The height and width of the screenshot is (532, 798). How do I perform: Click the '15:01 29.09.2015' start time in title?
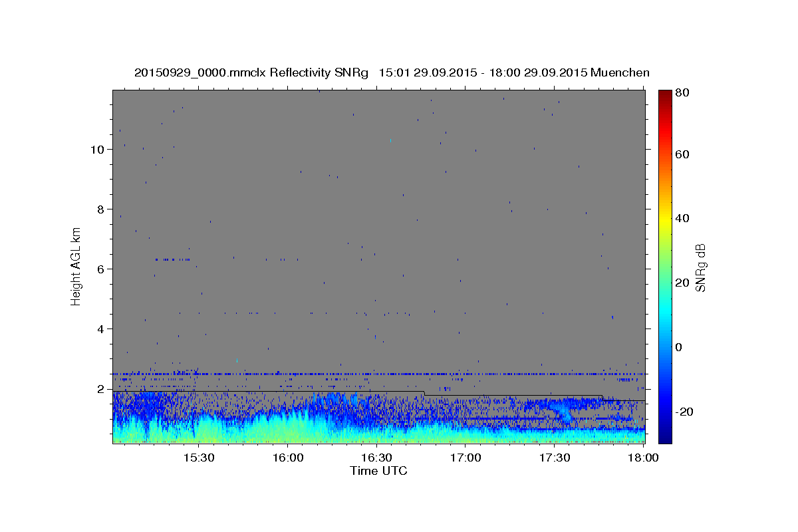click(429, 73)
